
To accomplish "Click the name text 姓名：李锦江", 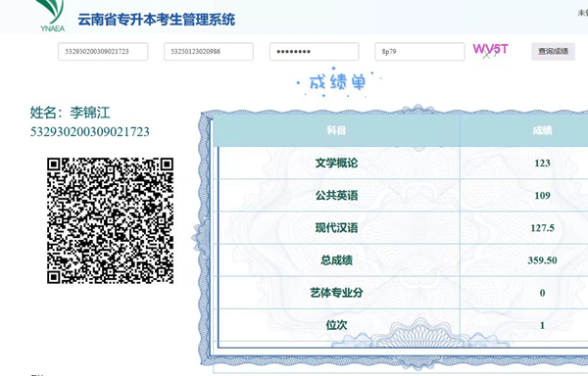I will pos(71,113).
